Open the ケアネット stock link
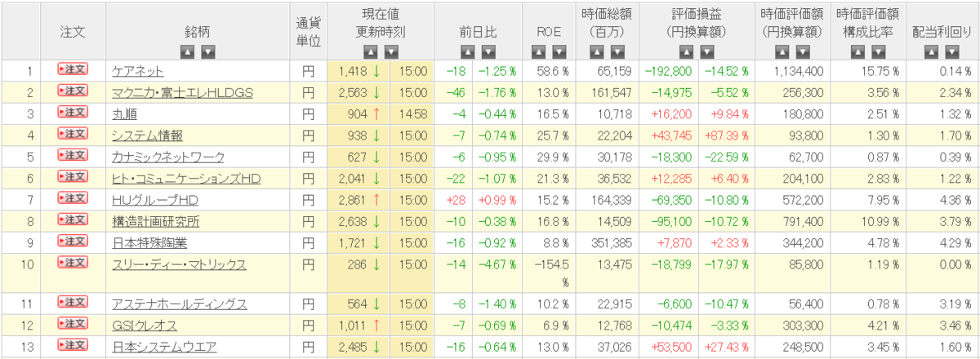980x359 pixels. 138,72
